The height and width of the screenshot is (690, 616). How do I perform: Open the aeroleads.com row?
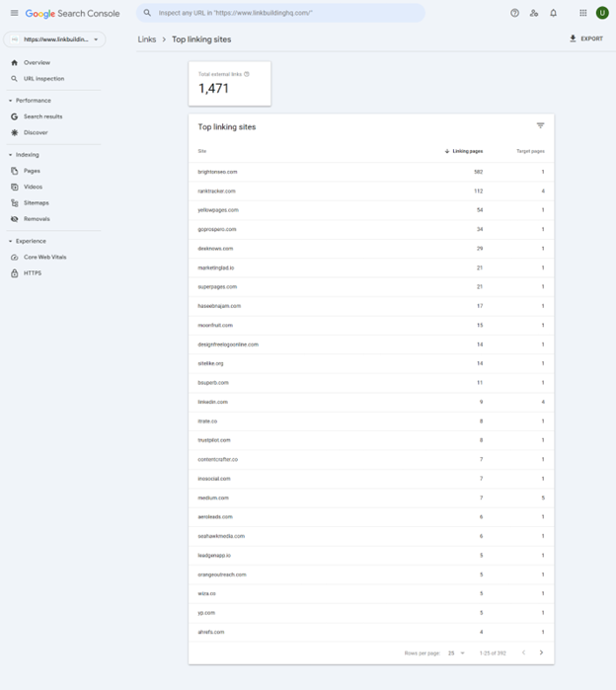371,517
